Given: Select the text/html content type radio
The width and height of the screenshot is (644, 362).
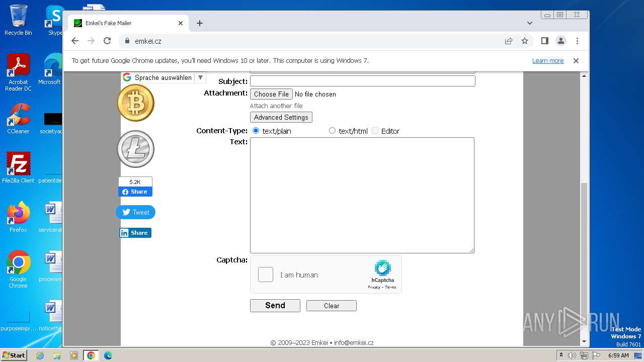Looking at the screenshot, I should click(332, 131).
